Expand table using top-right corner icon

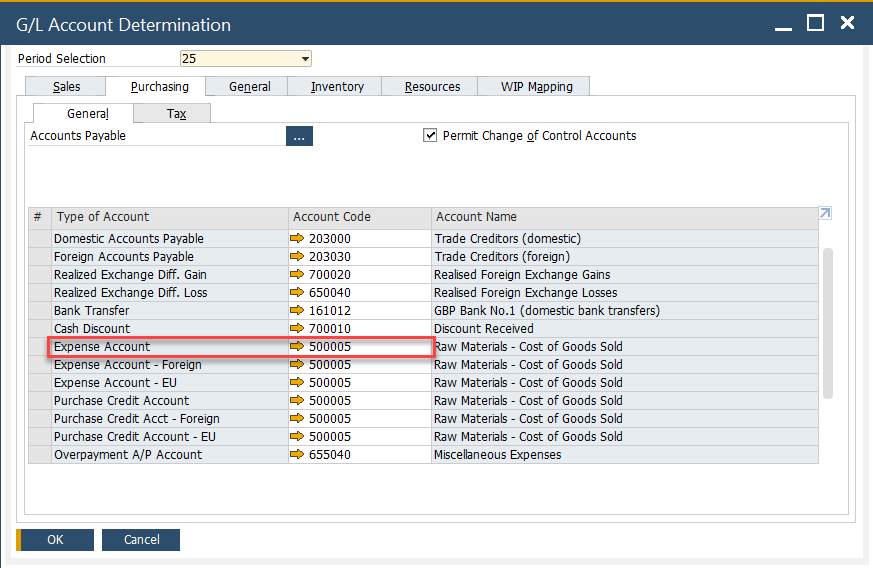[x=825, y=213]
